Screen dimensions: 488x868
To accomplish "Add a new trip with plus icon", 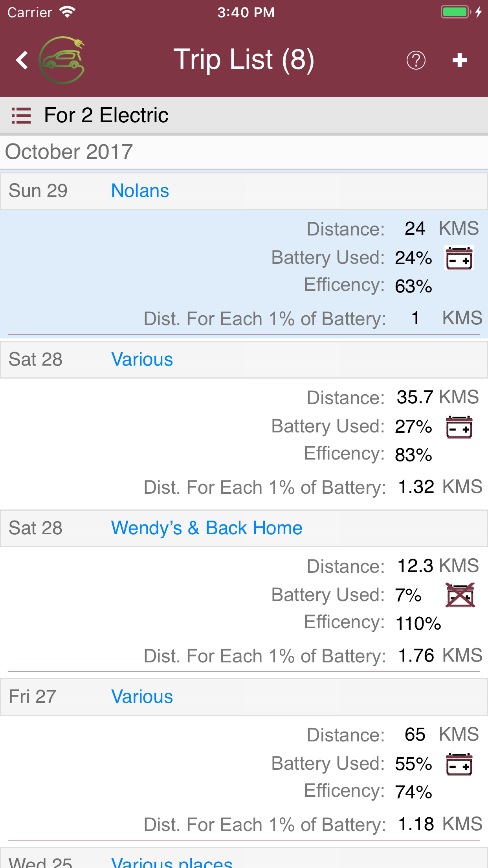I will (x=459, y=60).
